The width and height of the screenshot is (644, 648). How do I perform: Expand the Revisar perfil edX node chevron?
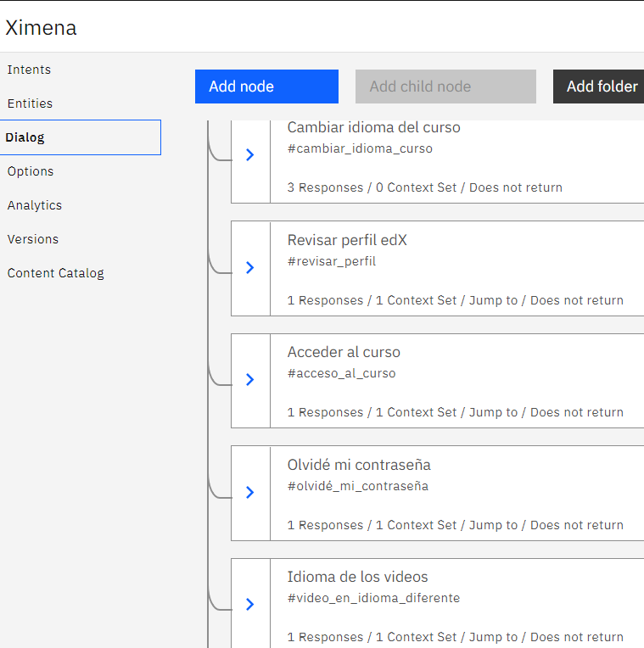coord(250,268)
